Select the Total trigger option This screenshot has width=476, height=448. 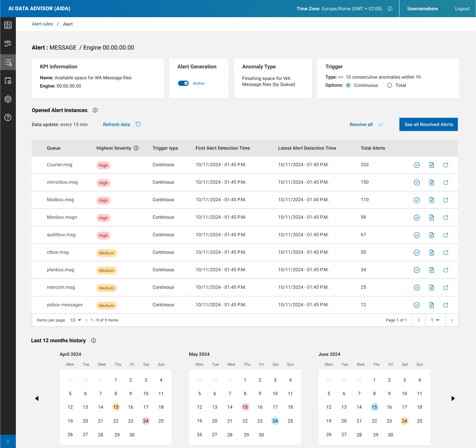click(x=389, y=85)
